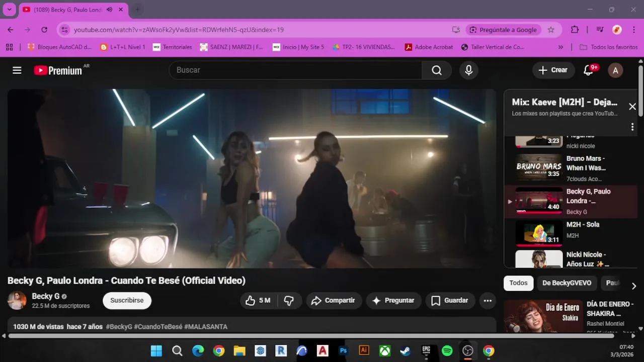644x362 pixels.
Task: Go back in browser history
Action: tap(11, 30)
